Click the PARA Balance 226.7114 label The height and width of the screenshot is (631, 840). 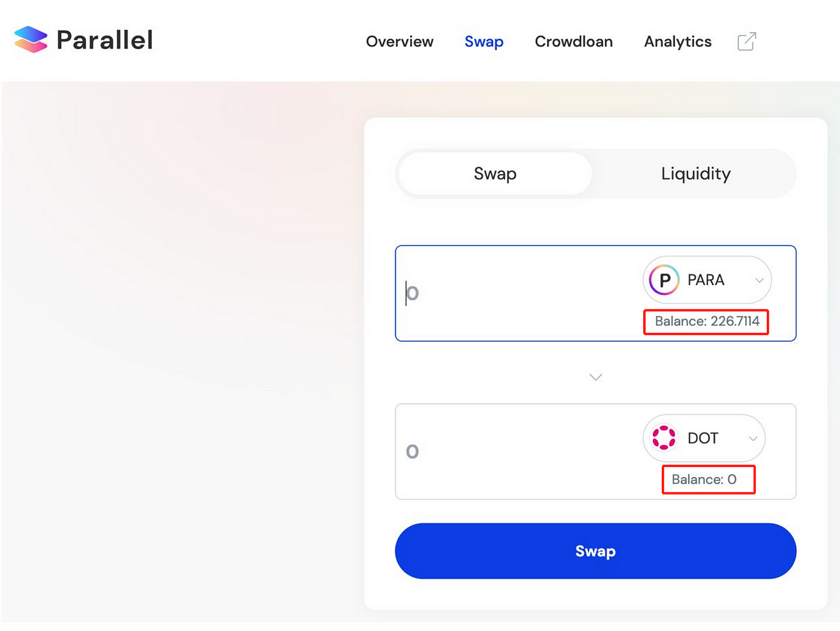(x=707, y=321)
